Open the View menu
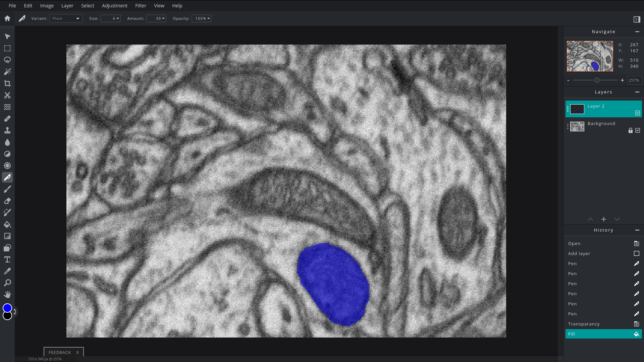 159,6
